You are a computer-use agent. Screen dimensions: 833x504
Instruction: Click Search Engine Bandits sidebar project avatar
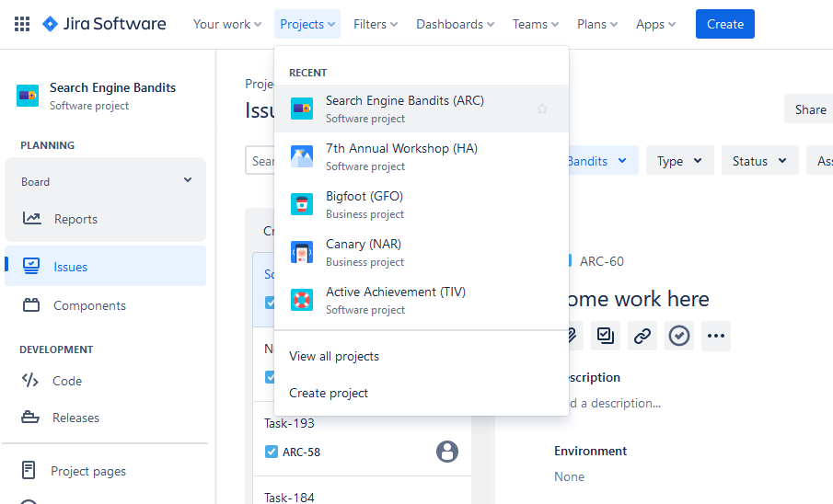(x=28, y=96)
